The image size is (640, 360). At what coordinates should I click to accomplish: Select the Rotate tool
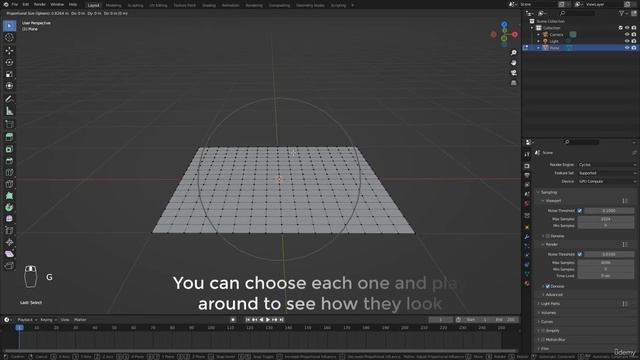tap(9, 62)
